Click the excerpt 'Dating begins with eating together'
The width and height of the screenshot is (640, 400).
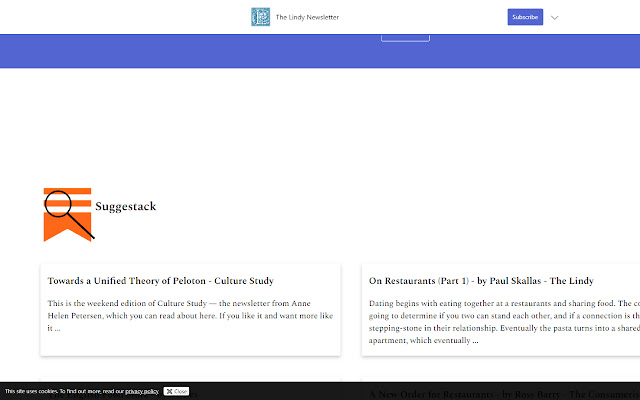point(504,322)
